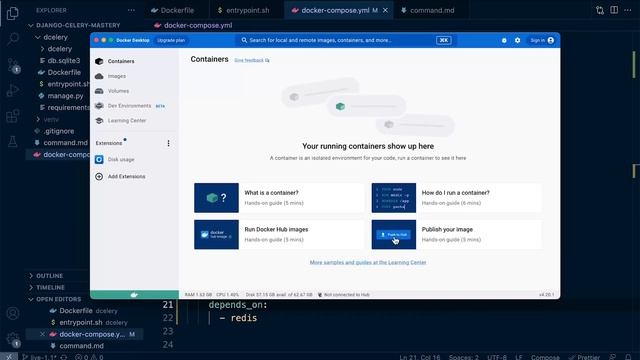Open VS Code Explorer activity icon
Screen dimensions: 640x360
click(x=13, y=13)
